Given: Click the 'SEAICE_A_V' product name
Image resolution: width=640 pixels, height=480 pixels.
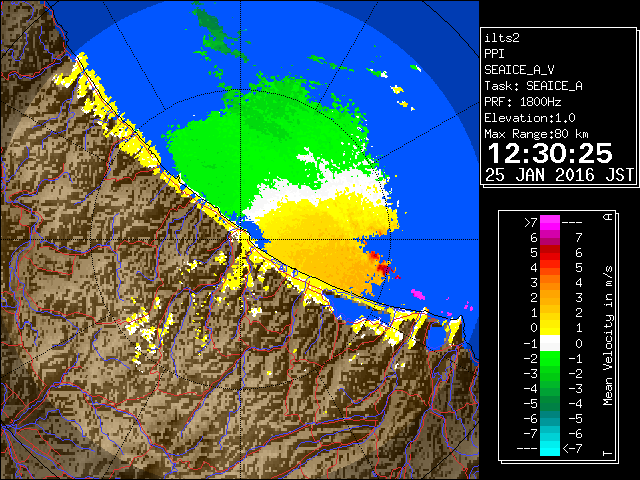Looking at the screenshot, I should [519, 70].
